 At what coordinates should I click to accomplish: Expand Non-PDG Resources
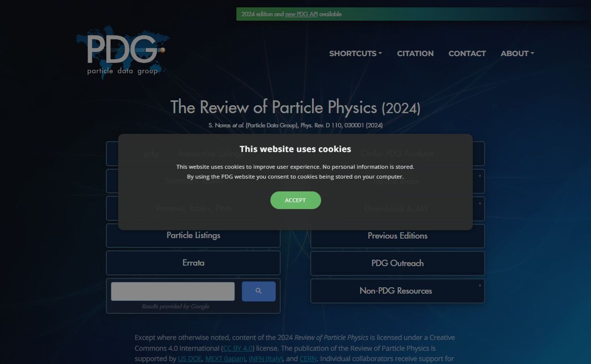[x=397, y=291]
